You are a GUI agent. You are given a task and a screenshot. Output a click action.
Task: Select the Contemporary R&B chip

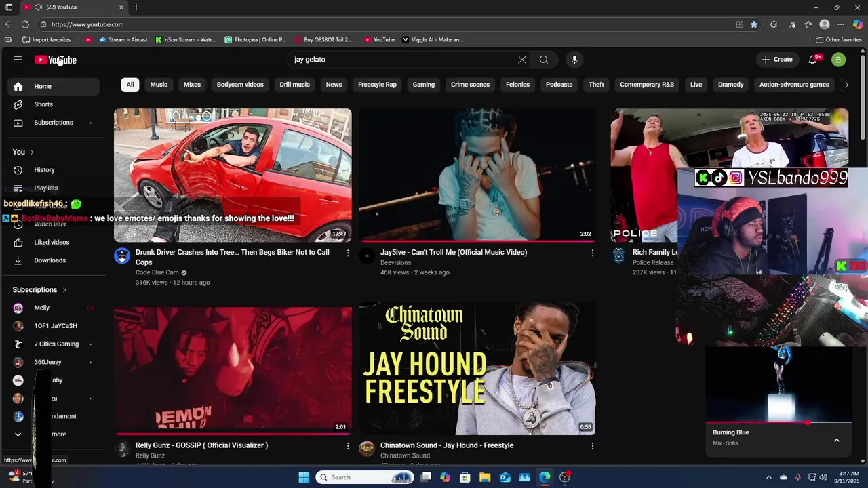[647, 85]
